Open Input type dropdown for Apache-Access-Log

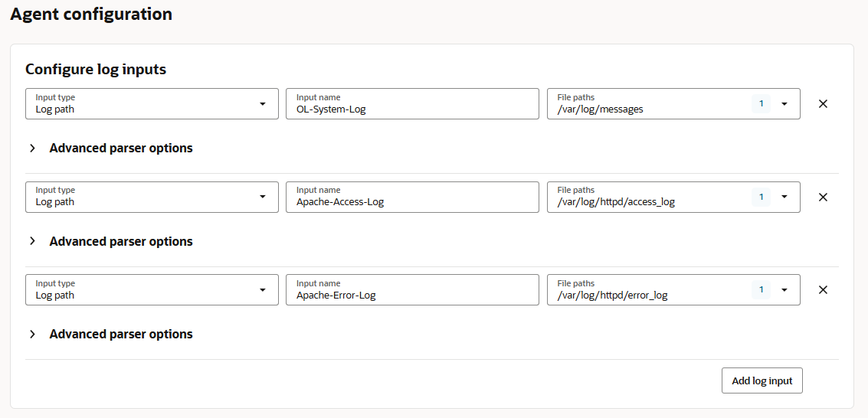pyautogui.click(x=262, y=197)
